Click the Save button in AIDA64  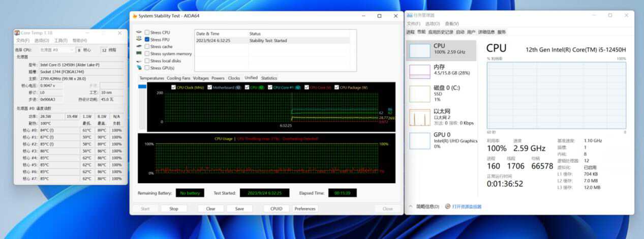pos(239,208)
